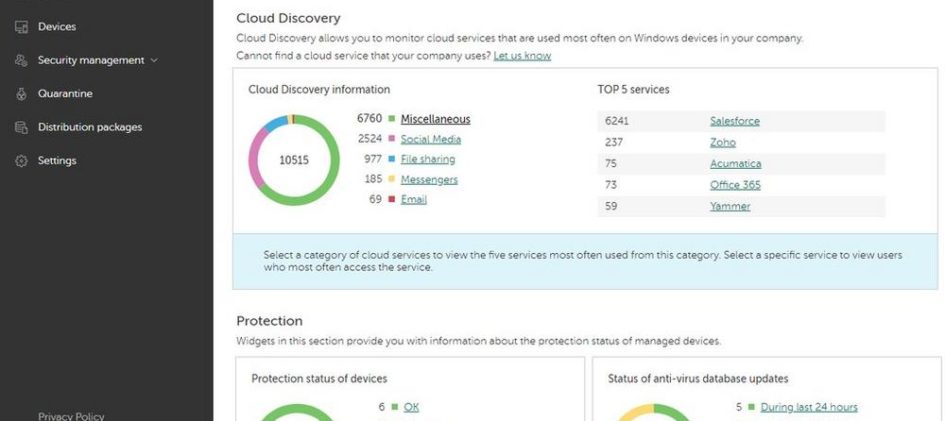
Task: Follow the 'Let us know' link
Action: 522,56
